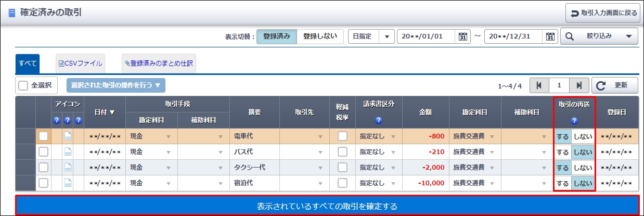This screenshot has width=644, height=216.
Task: Click 取引入力画面に戻る button
Action: [603, 12]
